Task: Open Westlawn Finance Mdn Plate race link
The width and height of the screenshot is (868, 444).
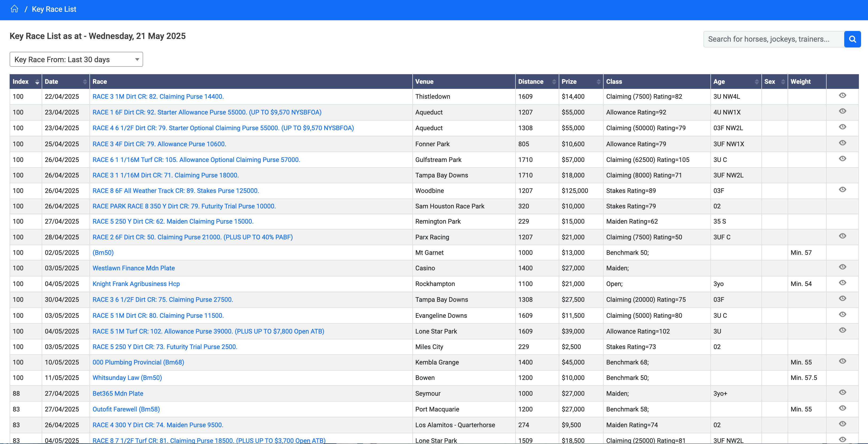Action: [134, 268]
